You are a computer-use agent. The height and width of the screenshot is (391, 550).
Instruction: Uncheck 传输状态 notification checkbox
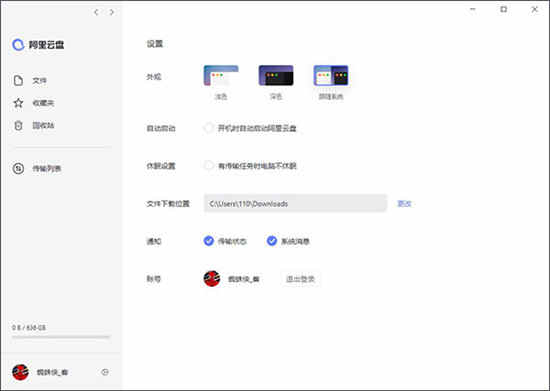pyautogui.click(x=209, y=241)
